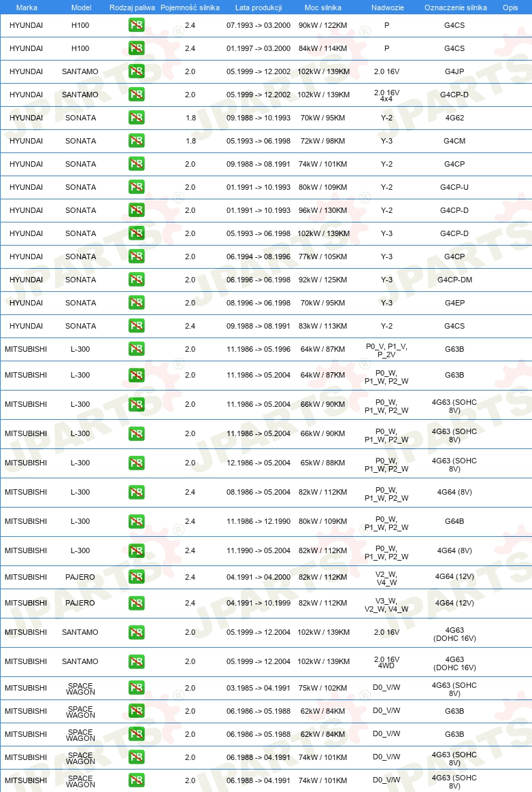The image size is (532, 792).
Task: Click fuel icon in L-300 11.1986 -> 05.1996 row
Action: pos(137,349)
